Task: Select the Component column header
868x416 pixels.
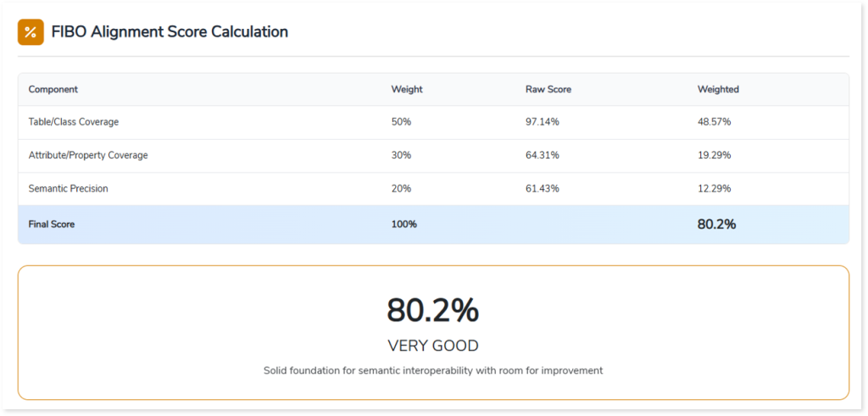Action: coord(53,89)
